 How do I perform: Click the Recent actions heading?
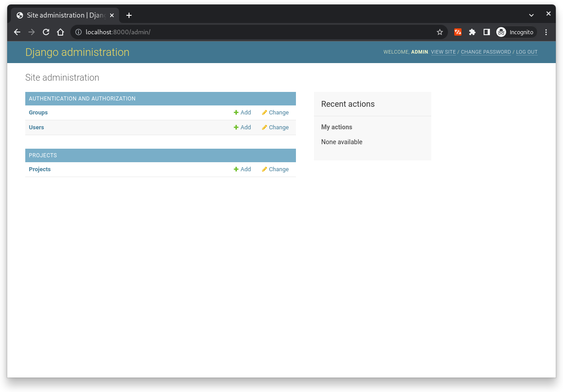(348, 104)
